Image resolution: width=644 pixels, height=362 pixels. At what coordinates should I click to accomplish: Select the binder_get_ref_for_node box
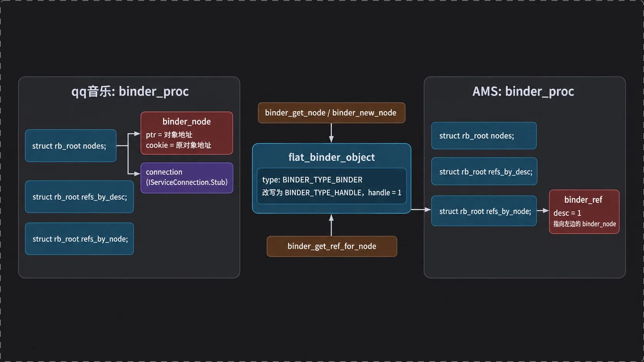click(332, 246)
